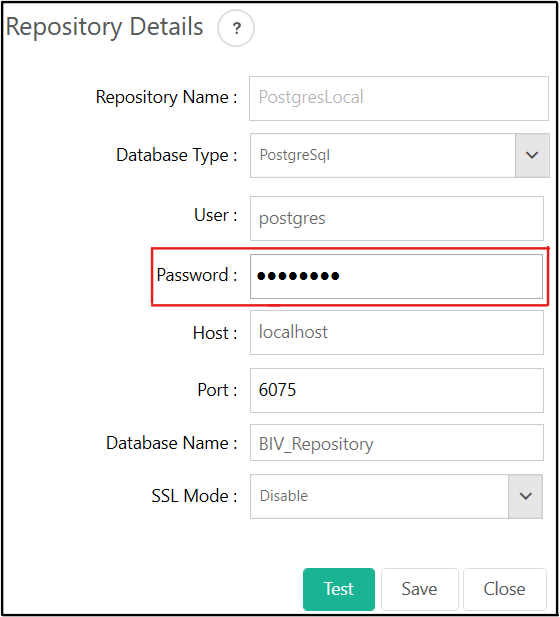Click into the User field containing postgres
The width and height of the screenshot is (560, 617).
click(x=397, y=218)
